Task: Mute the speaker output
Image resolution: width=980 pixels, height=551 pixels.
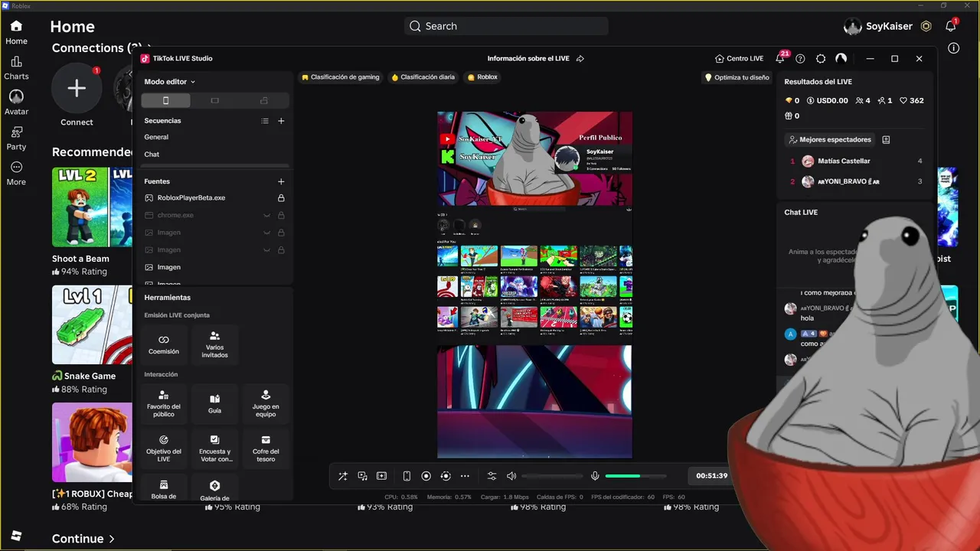Action: 511,476
